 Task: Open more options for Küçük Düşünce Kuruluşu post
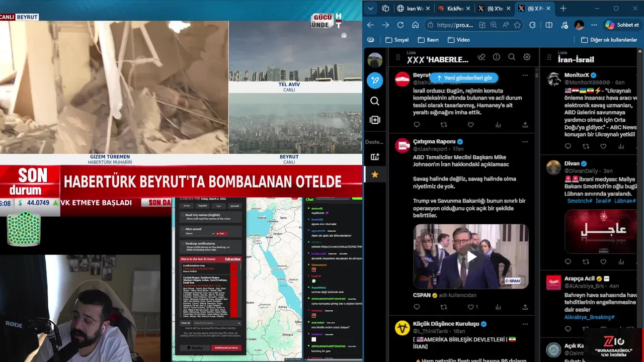point(525,324)
